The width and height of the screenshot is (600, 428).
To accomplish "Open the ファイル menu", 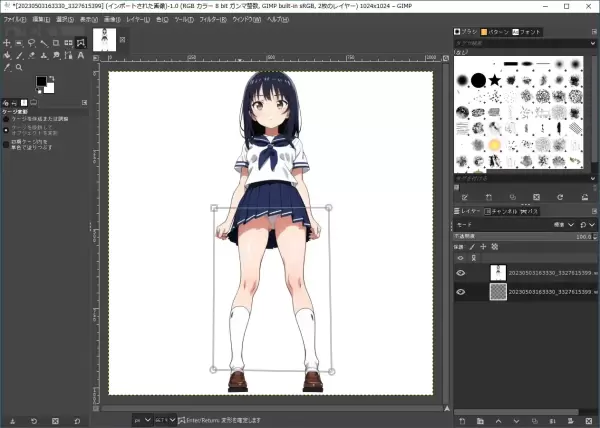I will (15, 19).
